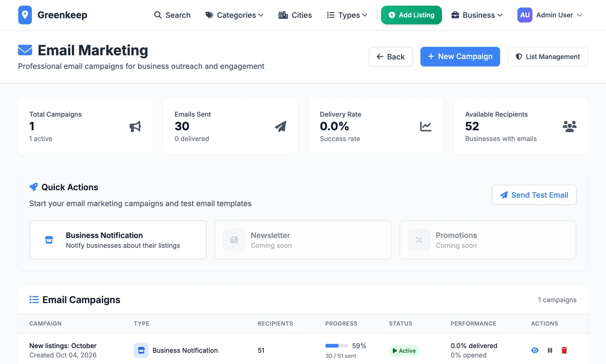Click the store icon in Business Notification card
The width and height of the screenshot is (606, 364).
pyautogui.click(x=49, y=240)
